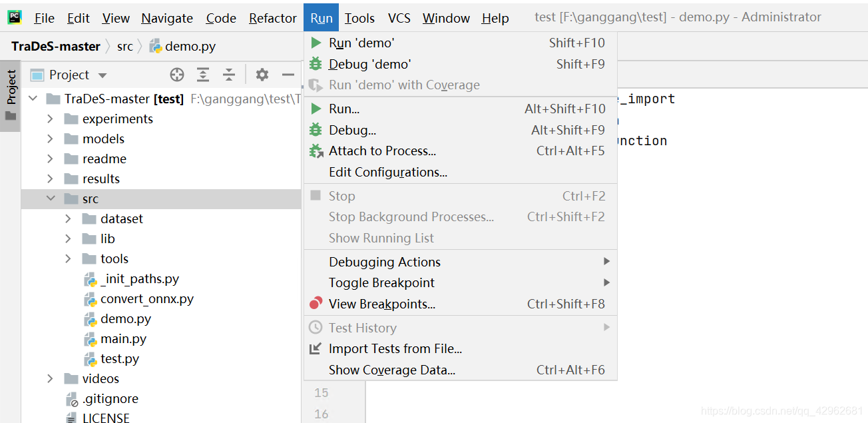Screen dimensions: 868x423
Task: Click line number 15 in editor gutter
Action: pyautogui.click(x=322, y=392)
